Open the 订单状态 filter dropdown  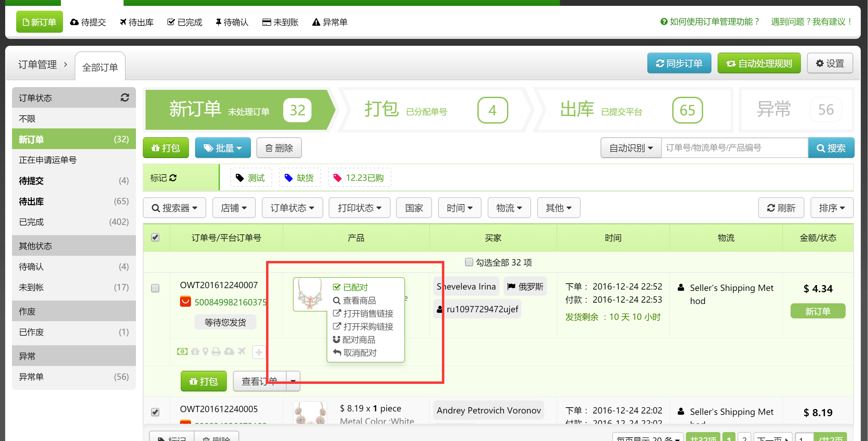(x=292, y=208)
